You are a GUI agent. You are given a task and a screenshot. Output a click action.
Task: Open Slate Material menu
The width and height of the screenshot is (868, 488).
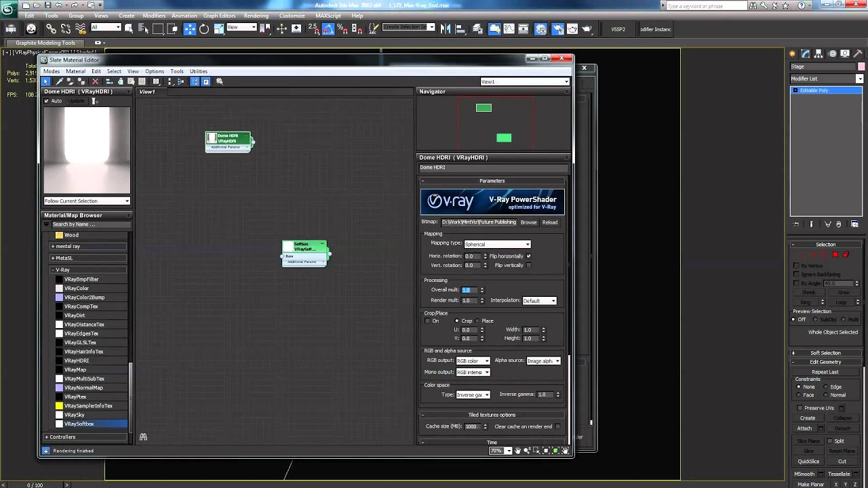(75, 71)
